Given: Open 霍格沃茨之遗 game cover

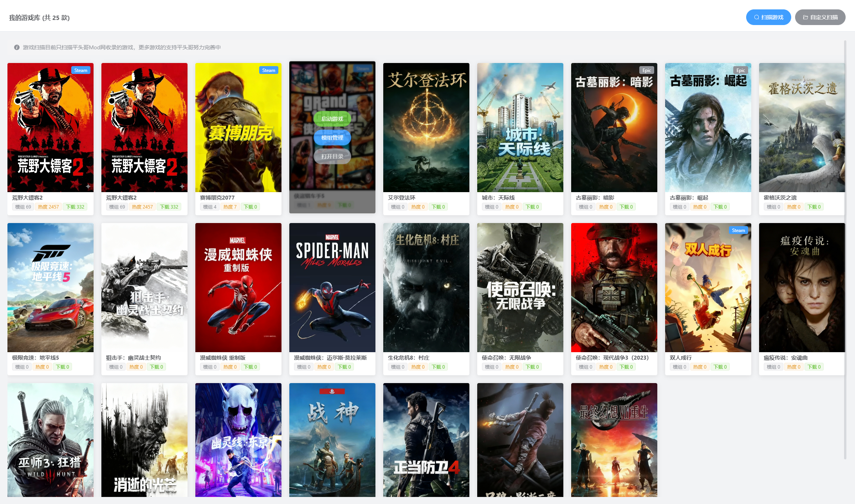Looking at the screenshot, I should click(801, 128).
